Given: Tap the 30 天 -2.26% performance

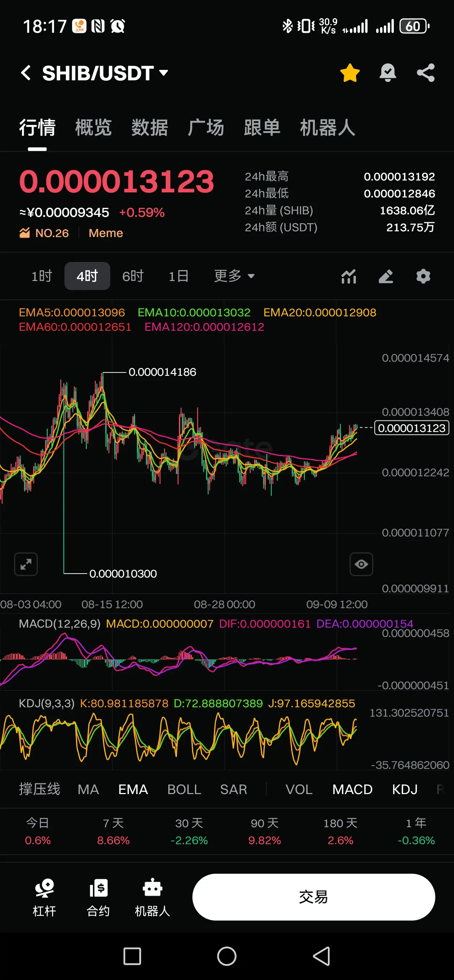Looking at the screenshot, I should coord(189,831).
